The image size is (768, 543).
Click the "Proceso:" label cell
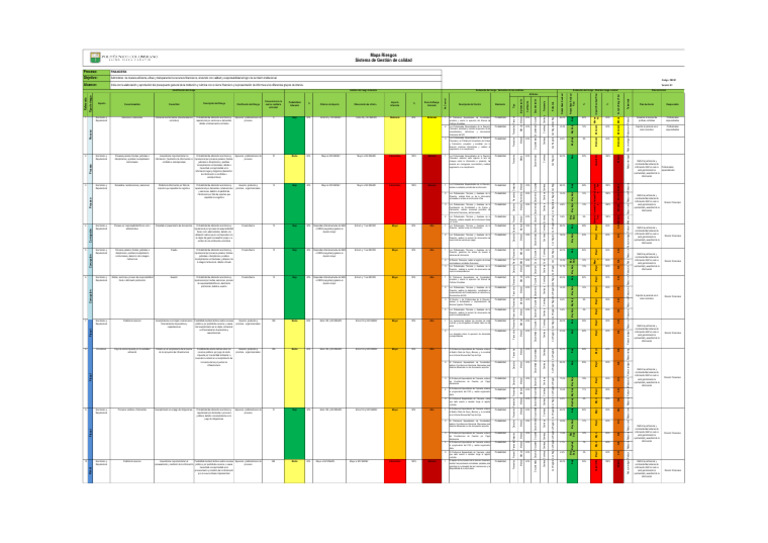96,72
